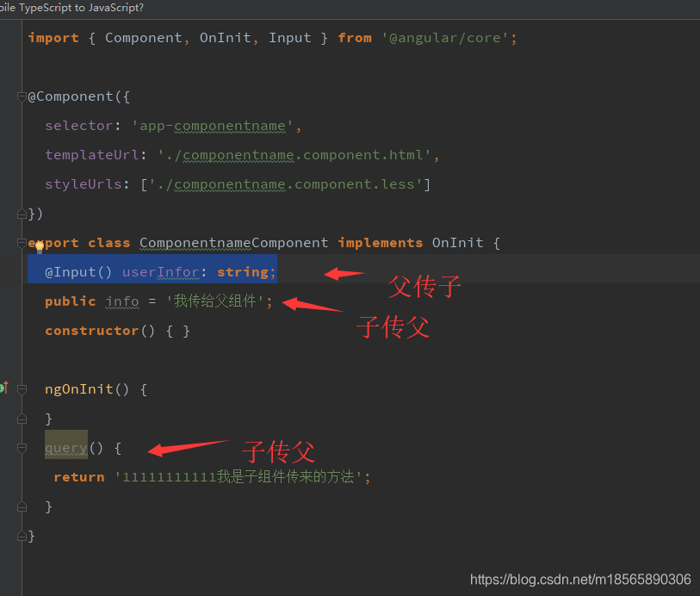This screenshot has width=700, height=596.
Task: Click the 'from' keyword
Action: (355, 38)
